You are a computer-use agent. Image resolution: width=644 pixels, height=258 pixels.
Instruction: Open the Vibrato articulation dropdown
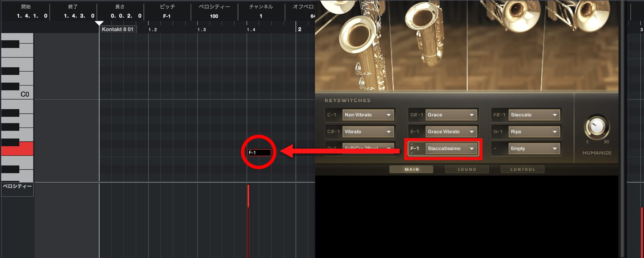tap(368, 132)
